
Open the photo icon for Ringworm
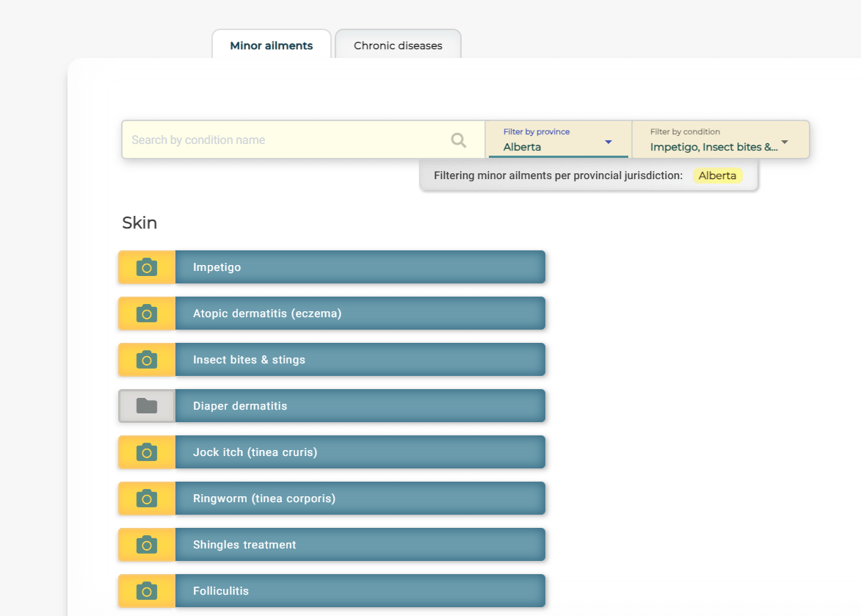[x=146, y=498]
